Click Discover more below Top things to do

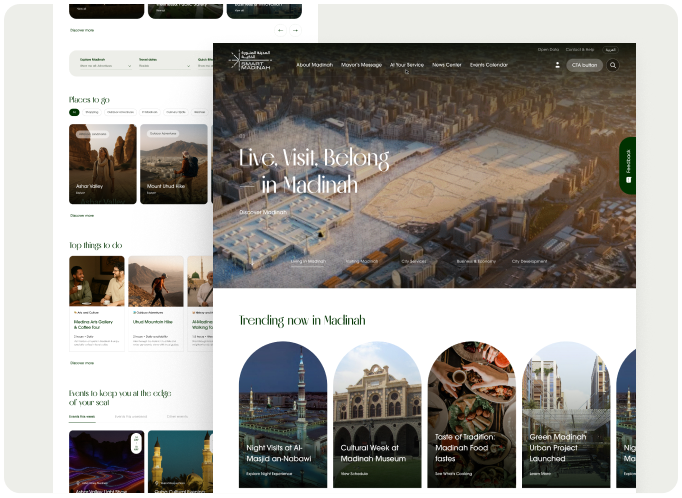point(82,363)
